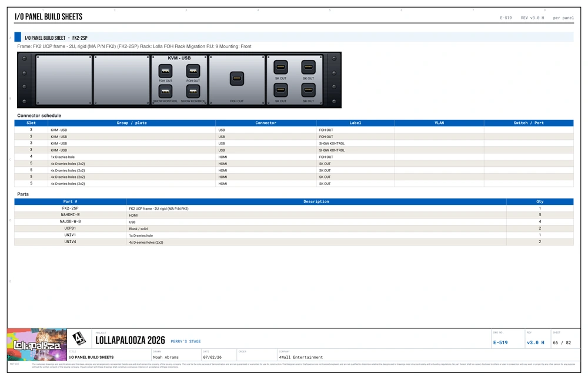Click the UNIV1 part number

70,236
